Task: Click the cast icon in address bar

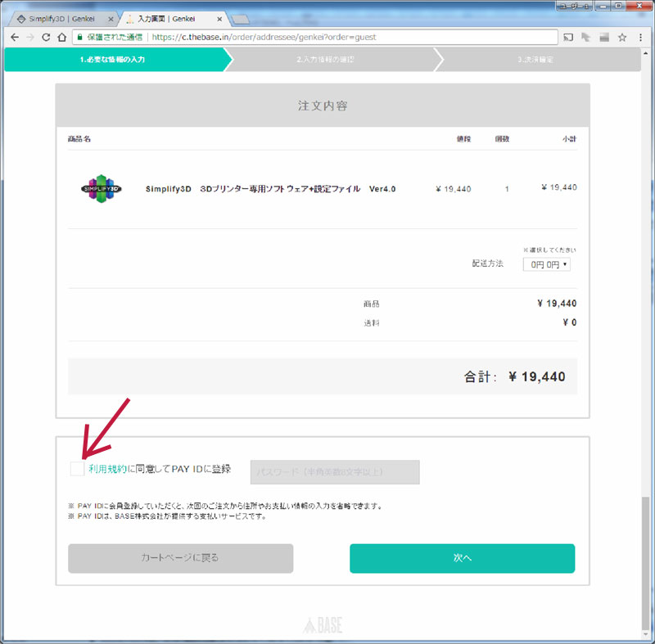Action: (567, 37)
